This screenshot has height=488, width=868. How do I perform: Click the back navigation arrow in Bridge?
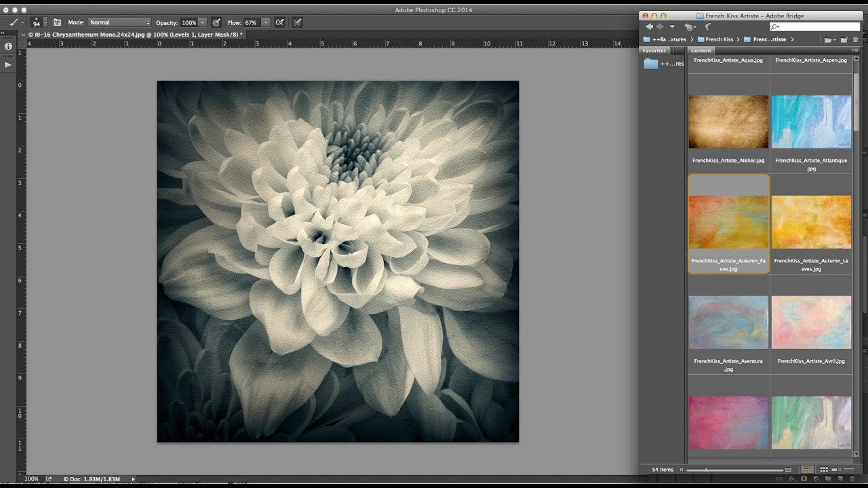[x=648, y=26]
